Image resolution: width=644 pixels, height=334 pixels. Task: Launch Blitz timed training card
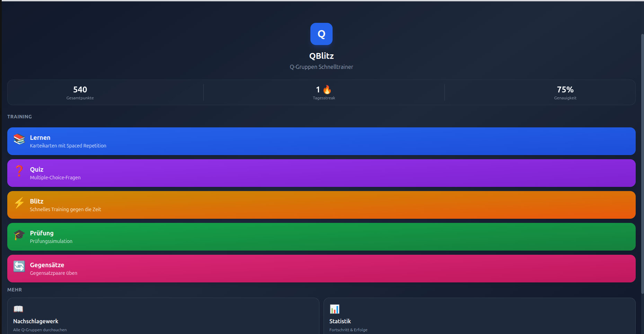pos(321,205)
